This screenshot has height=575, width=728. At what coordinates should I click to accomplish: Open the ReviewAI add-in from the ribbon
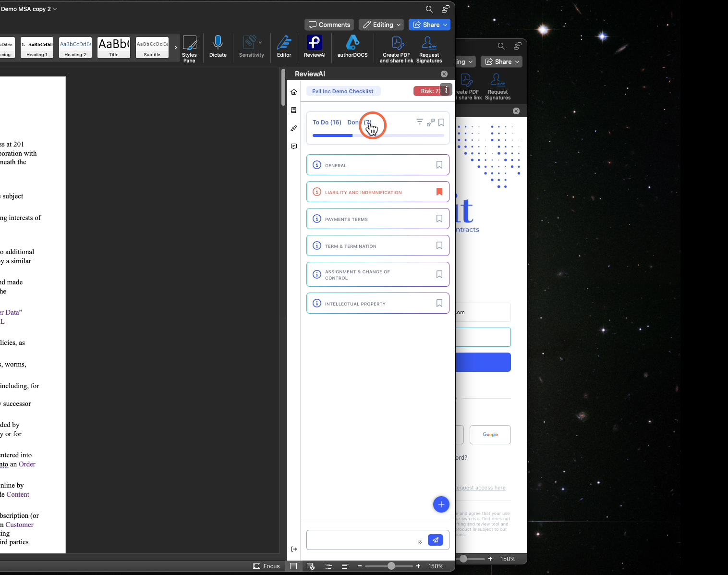(x=315, y=47)
